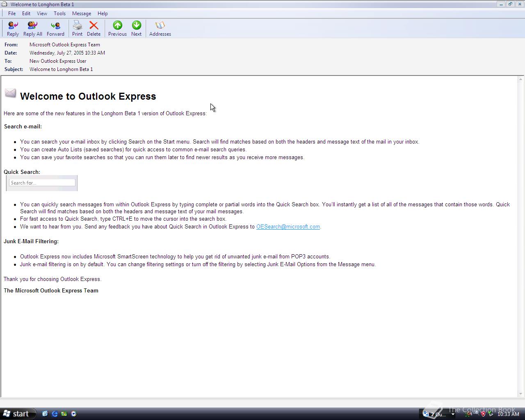Click the 'The Microsoft Outlook Express Team' signature
This screenshot has height=420, width=525.
[x=51, y=290]
